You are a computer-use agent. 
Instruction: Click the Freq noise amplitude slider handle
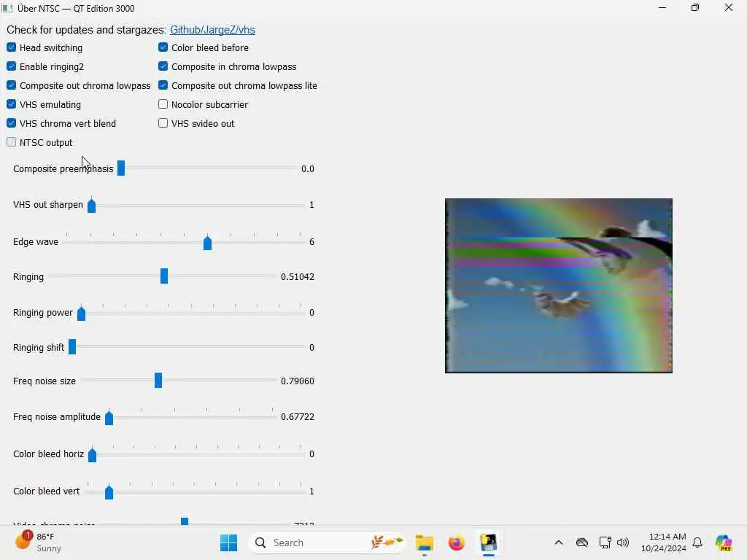coord(109,418)
